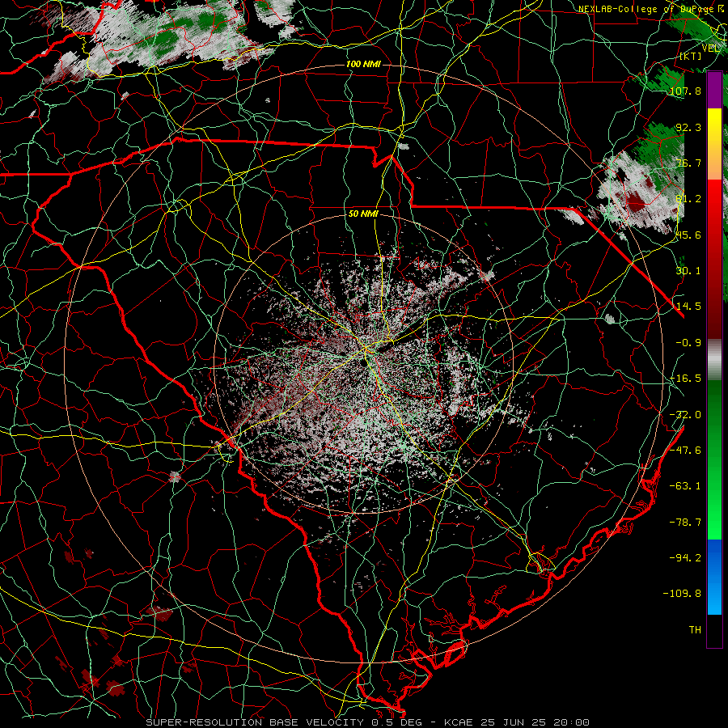Click the 100 NMI range ring label
Viewport: 728px width, 728px height.
(x=363, y=64)
